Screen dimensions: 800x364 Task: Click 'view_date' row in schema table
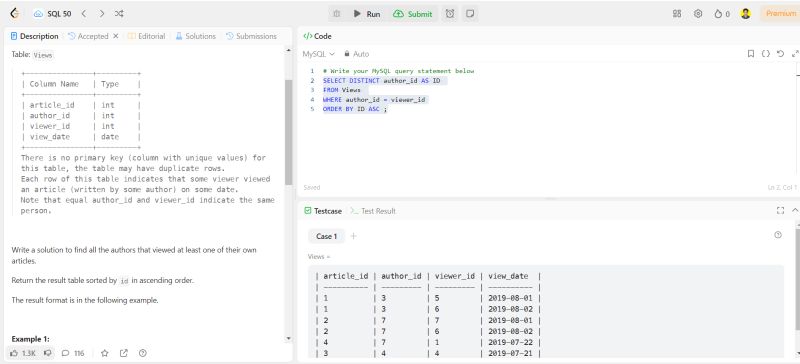click(x=81, y=137)
